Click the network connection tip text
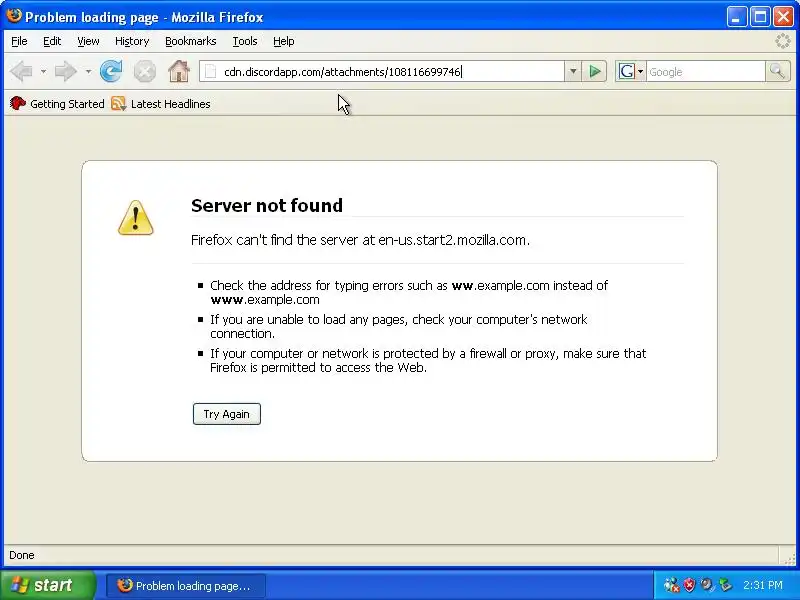This screenshot has height=600, width=800. pos(398,326)
